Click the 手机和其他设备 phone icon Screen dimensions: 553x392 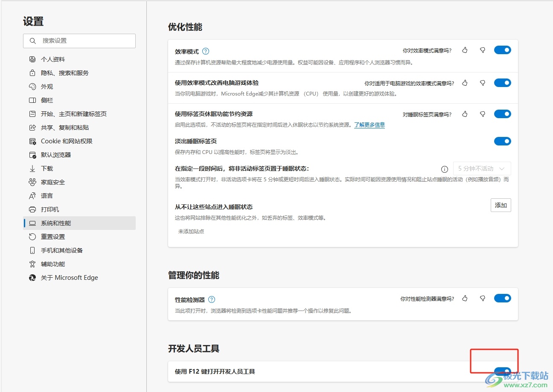(x=32, y=250)
